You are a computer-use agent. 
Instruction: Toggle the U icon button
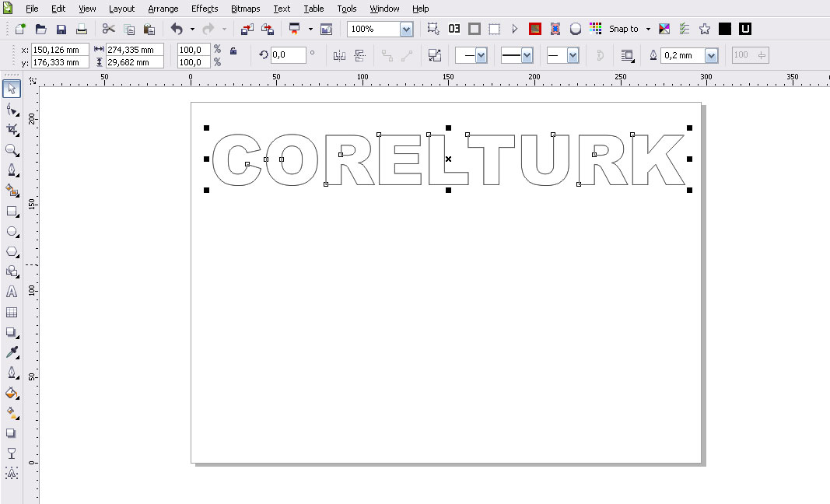[x=744, y=29]
